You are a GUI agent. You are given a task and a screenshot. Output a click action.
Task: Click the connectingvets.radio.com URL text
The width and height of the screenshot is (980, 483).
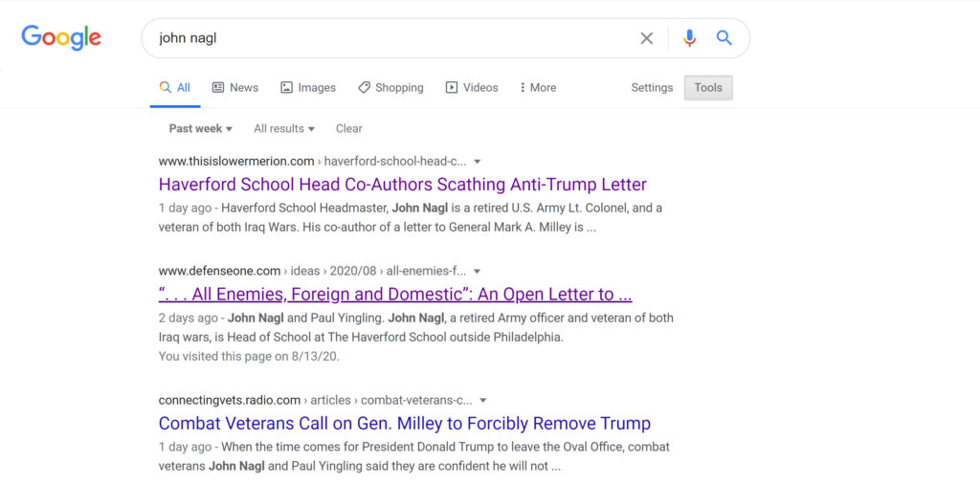pyautogui.click(x=230, y=400)
